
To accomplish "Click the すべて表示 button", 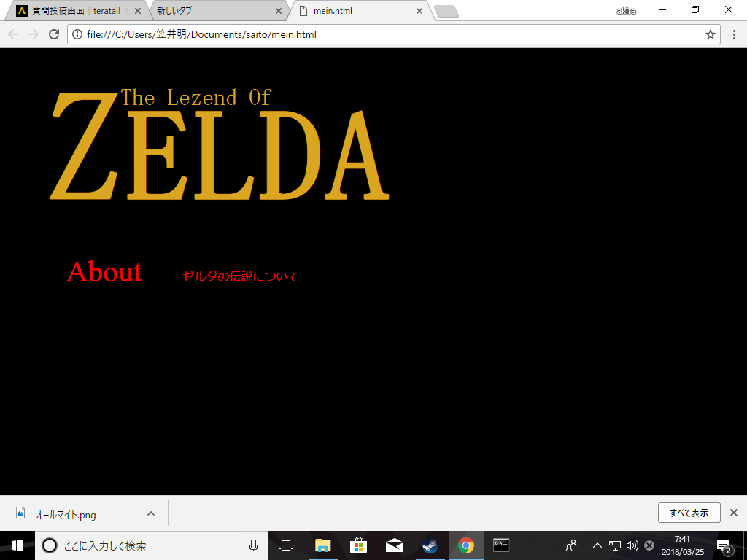I will click(689, 513).
